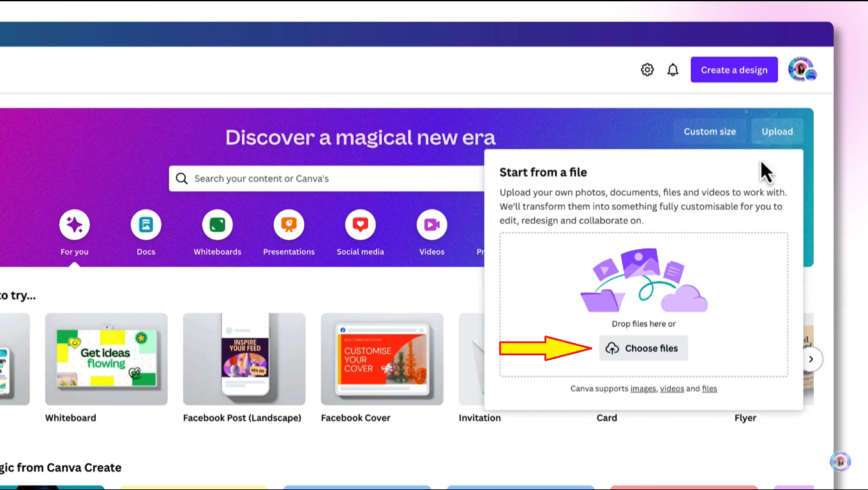Select the Docs category icon

pos(146,225)
